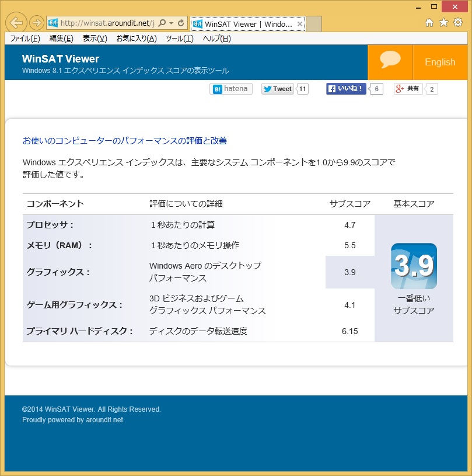472x476 pixels.
Task: Click the hard disk subscore 6.15
Action: pyautogui.click(x=349, y=331)
